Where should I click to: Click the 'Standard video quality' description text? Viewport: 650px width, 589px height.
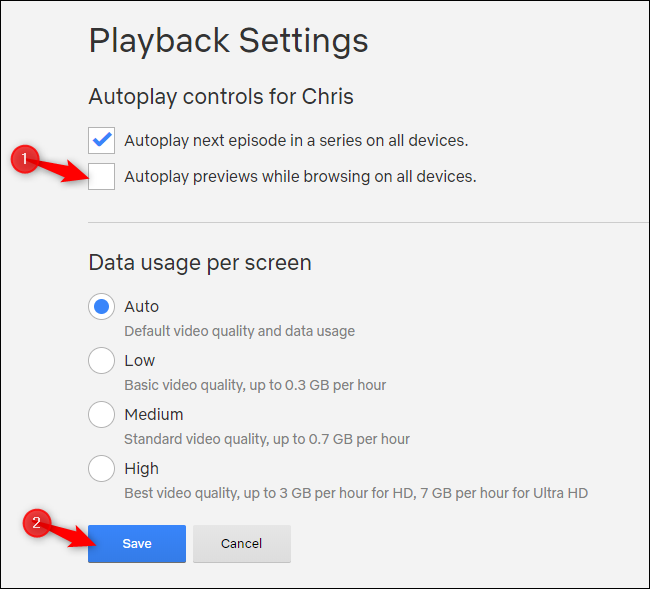click(x=267, y=439)
